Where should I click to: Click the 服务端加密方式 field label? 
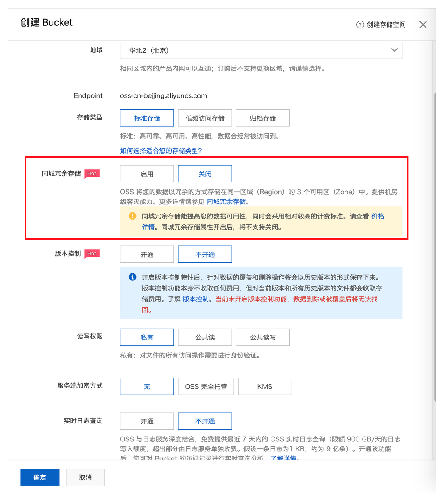point(80,385)
